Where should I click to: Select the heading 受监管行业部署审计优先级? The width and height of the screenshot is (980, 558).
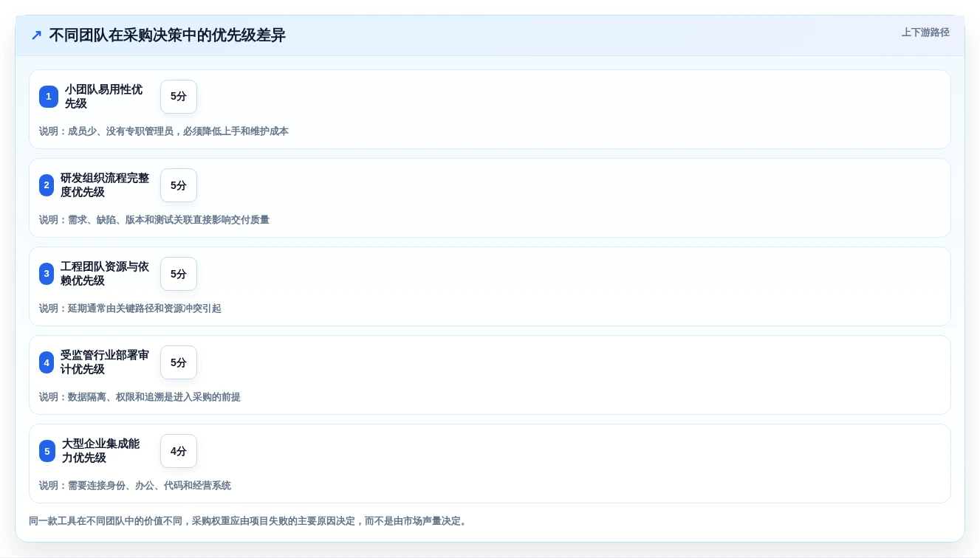coord(105,362)
